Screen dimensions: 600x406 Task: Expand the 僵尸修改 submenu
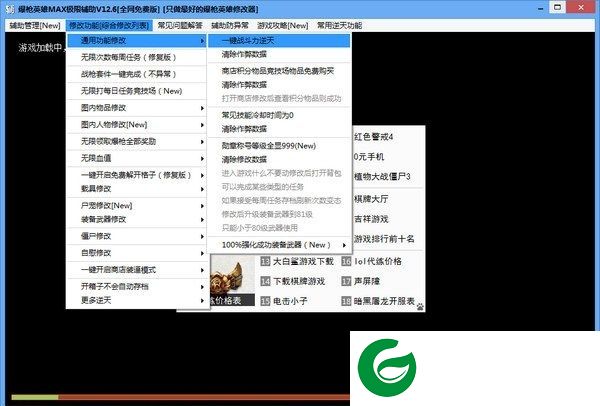tap(137, 236)
